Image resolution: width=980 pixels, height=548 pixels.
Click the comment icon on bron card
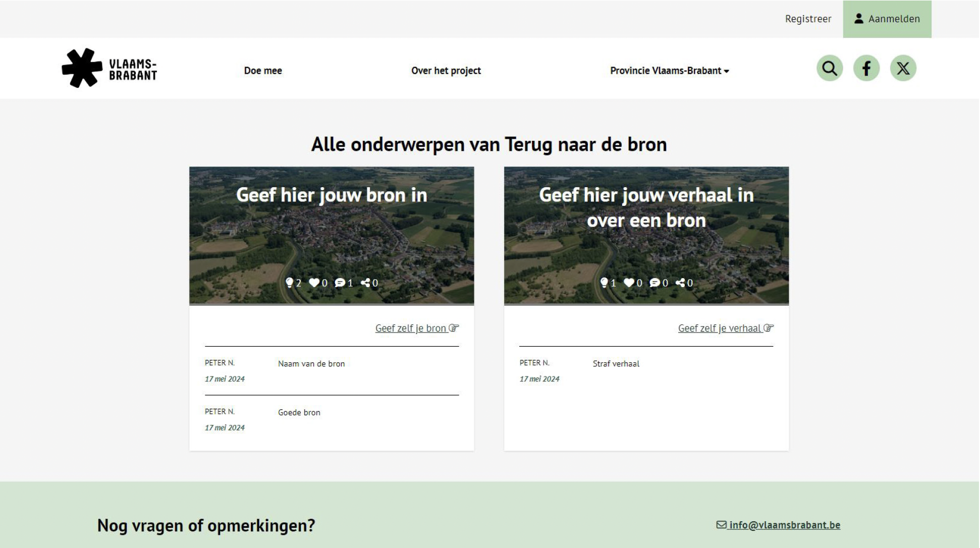click(x=340, y=283)
